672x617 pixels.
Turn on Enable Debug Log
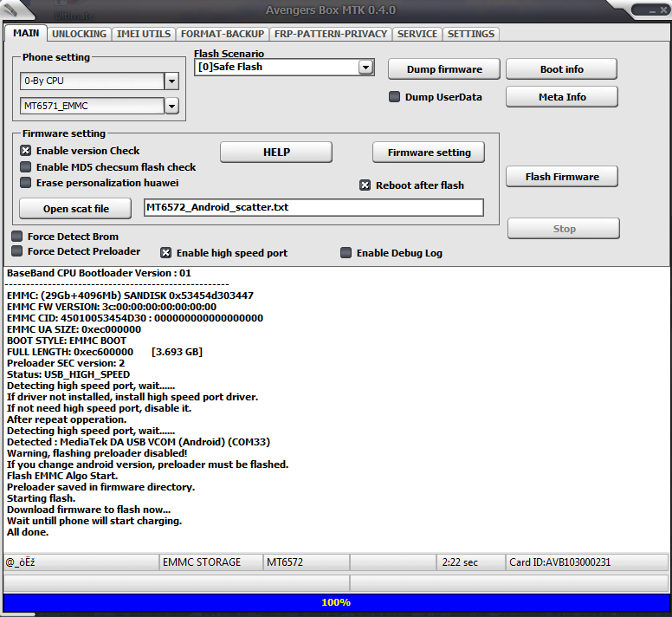[346, 253]
